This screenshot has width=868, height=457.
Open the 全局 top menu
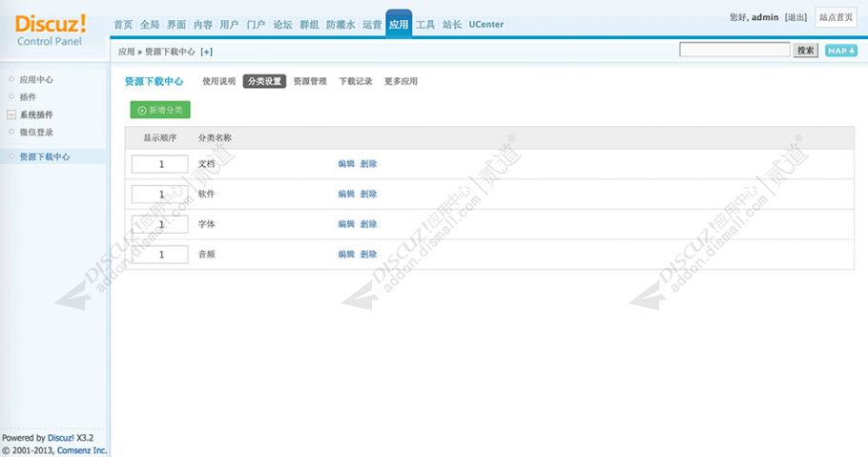point(150,25)
